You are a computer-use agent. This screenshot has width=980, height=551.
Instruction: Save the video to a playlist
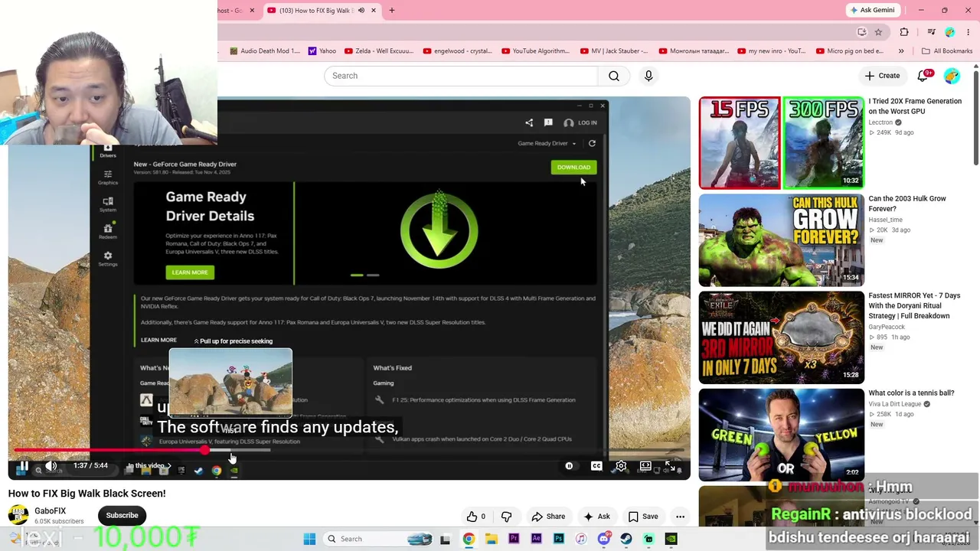pos(643,517)
